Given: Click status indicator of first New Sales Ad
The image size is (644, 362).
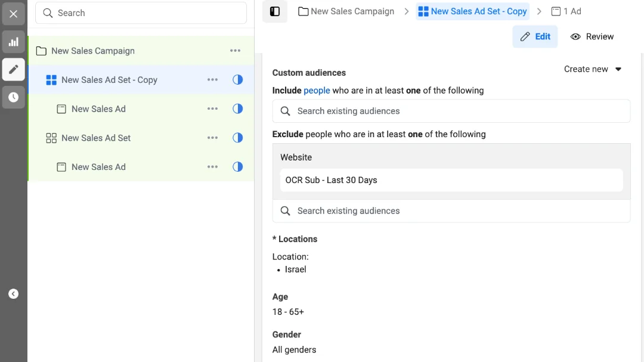Looking at the screenshot, I should coord(238,109).
